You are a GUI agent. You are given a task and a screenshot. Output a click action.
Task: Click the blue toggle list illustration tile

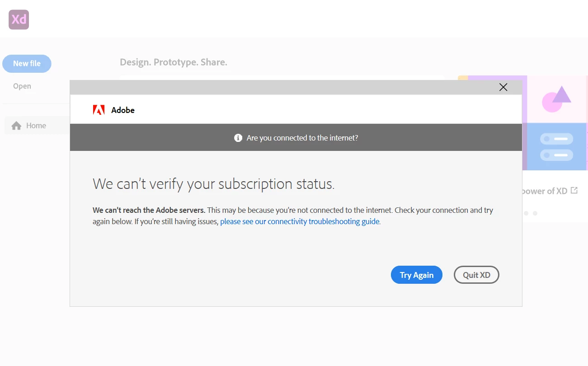[x=557, y=146]
